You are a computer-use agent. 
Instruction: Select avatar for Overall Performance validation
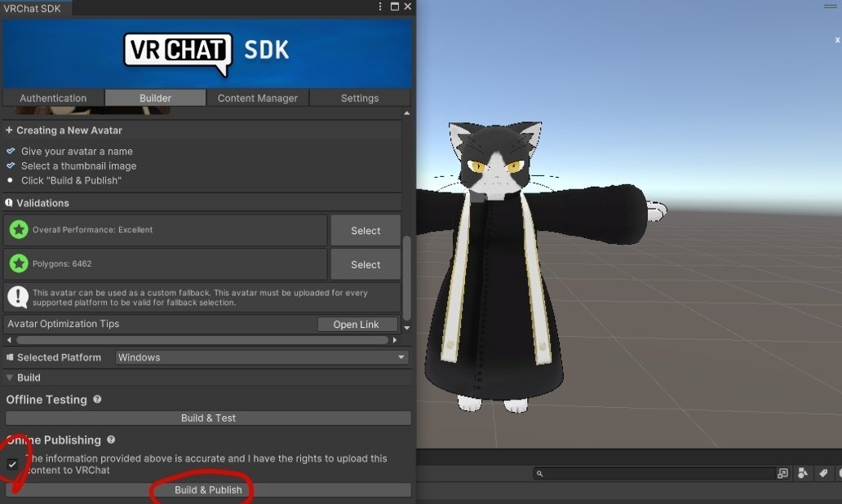pos(366,230)
